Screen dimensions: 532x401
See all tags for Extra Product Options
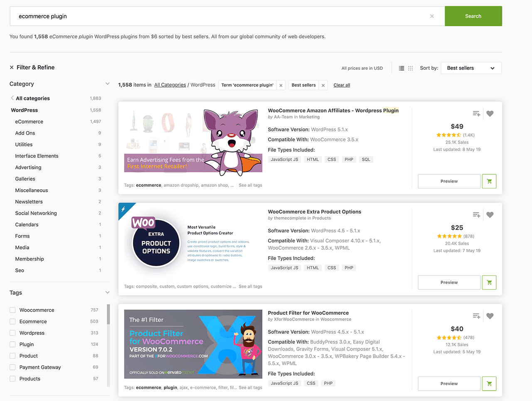point(250,286)
